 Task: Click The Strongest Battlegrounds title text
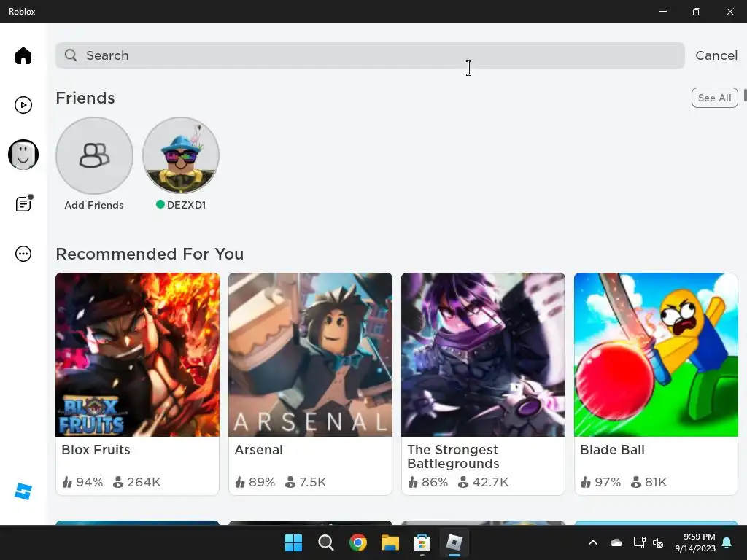(453, 456)
